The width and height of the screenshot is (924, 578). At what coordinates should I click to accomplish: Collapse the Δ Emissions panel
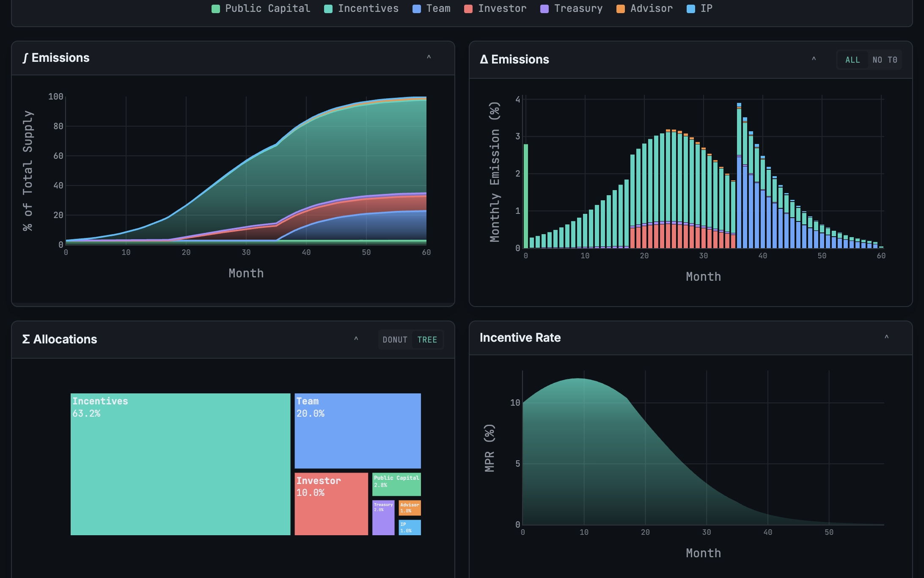814,59
